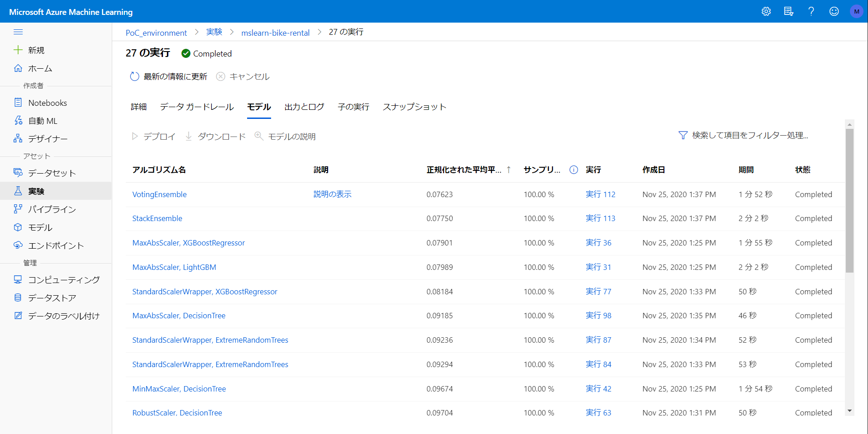
Task: Sort by 作成日 column header
Action: click(x=653, y=170)
